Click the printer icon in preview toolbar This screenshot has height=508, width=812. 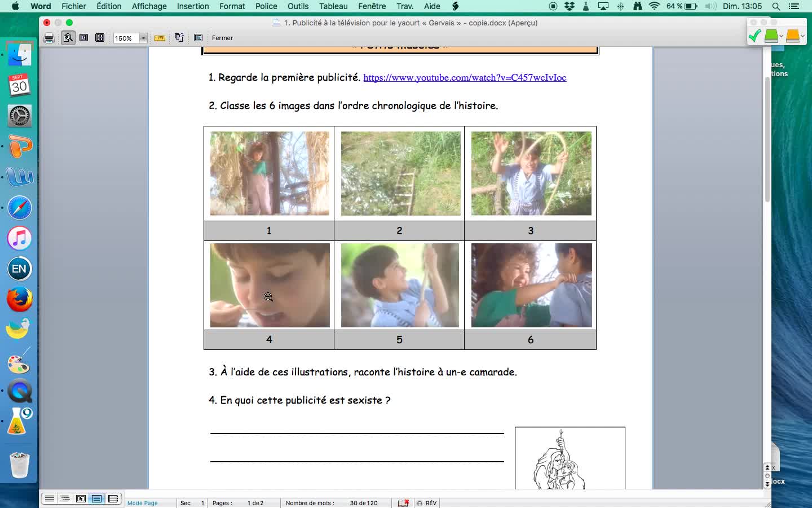click(49, 38)
